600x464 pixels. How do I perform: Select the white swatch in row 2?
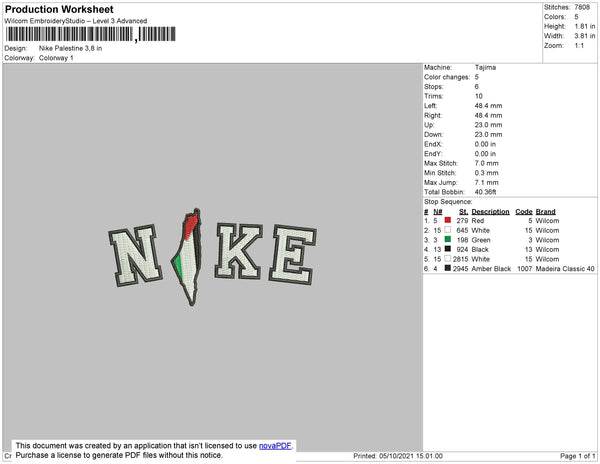click(x=448, y=230)
